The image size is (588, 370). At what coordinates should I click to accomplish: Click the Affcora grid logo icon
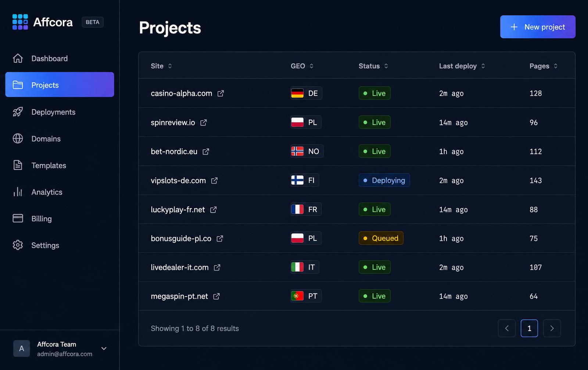click(x=20, y=22)
